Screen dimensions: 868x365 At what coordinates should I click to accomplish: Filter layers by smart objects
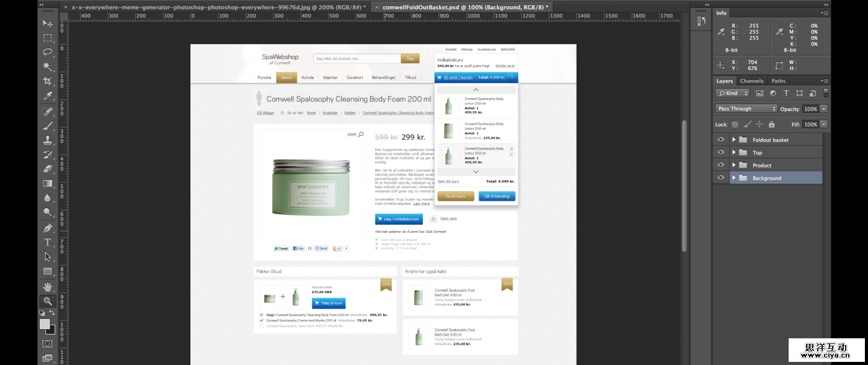(812, 92)
